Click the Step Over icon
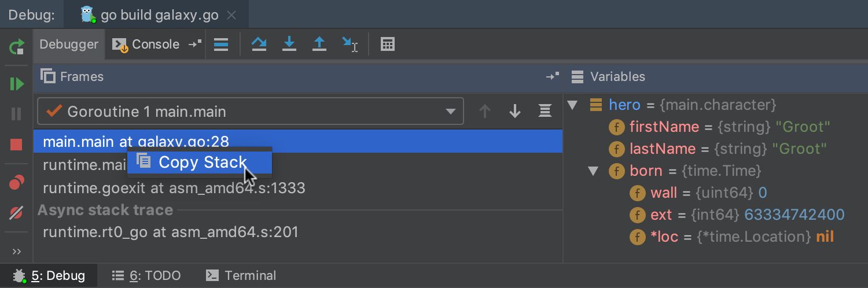Image resolution: width=868 pixels, height=288 pixels. coord(259,45)
